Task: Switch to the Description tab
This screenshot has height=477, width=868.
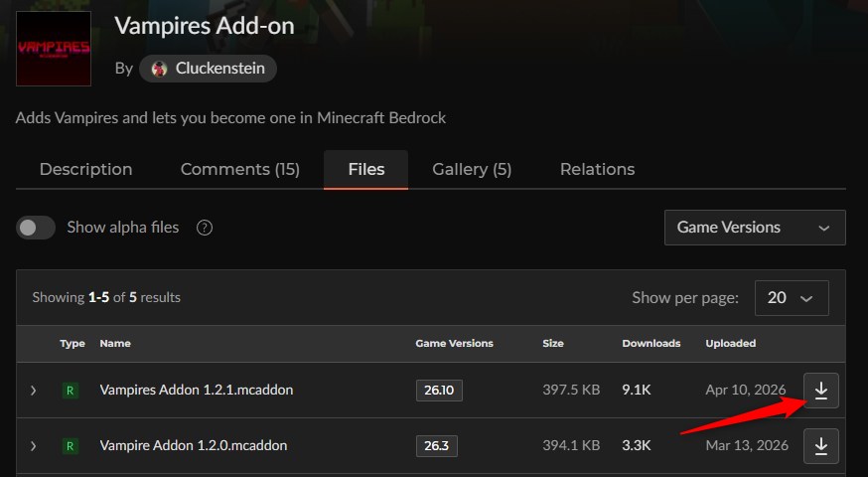Action: pos(85,170)
